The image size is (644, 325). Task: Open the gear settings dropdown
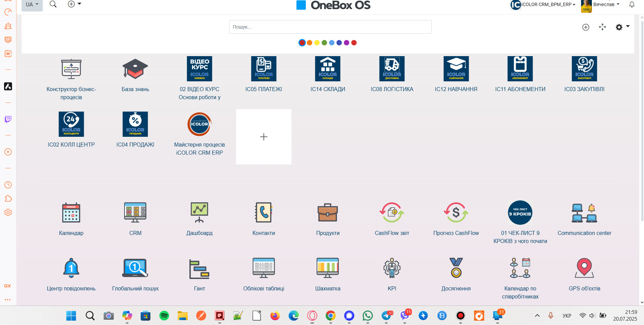(x=622, y=27)
